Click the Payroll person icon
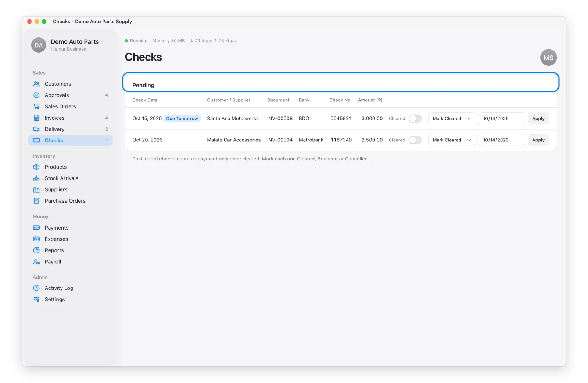The width and height of the screenshot is (588, 383). pos(36,262)
